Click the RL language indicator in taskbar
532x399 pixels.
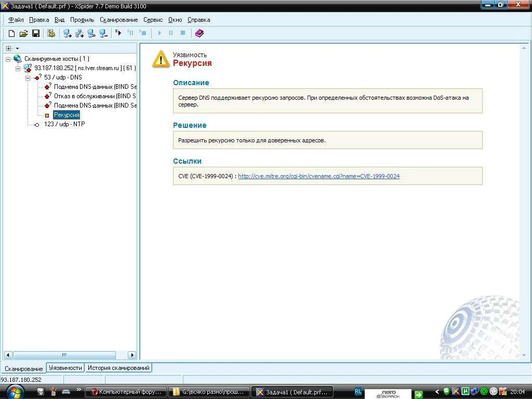coord(358,391)
